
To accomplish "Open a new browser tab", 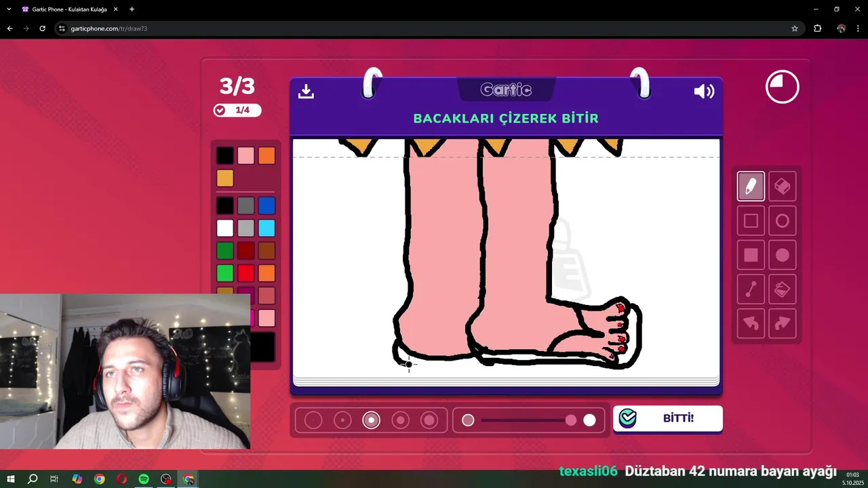I will coord(132,9).
